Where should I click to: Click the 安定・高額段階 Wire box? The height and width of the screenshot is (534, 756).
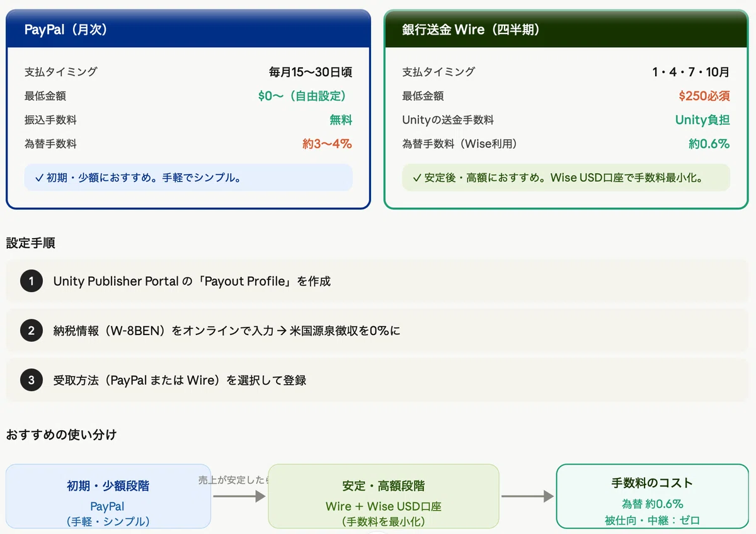[383, 497]
